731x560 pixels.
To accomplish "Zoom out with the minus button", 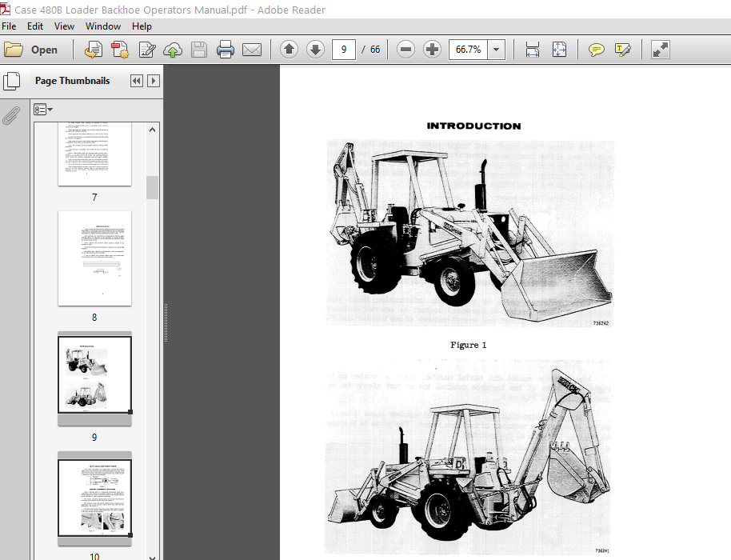I will click(406, 50).
